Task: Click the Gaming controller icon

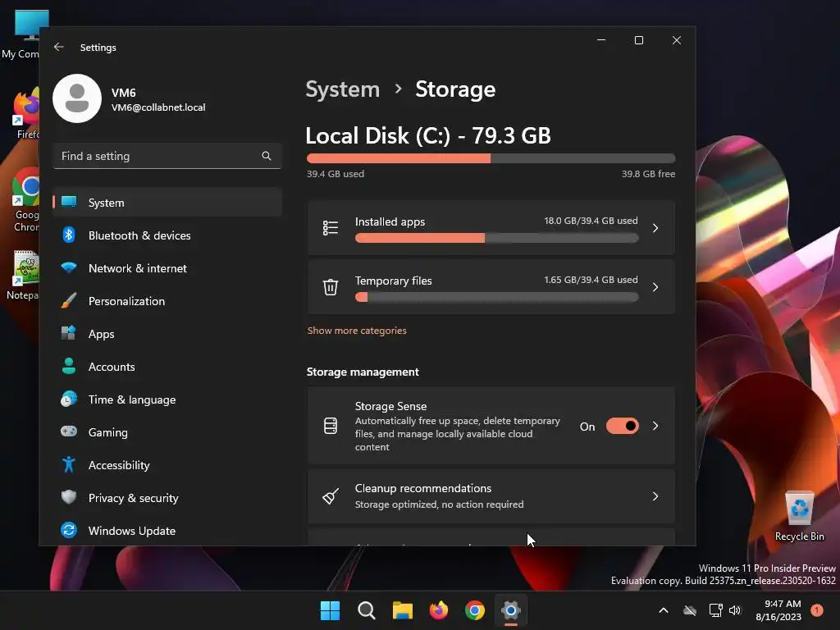Action: (x=69, y=431)
